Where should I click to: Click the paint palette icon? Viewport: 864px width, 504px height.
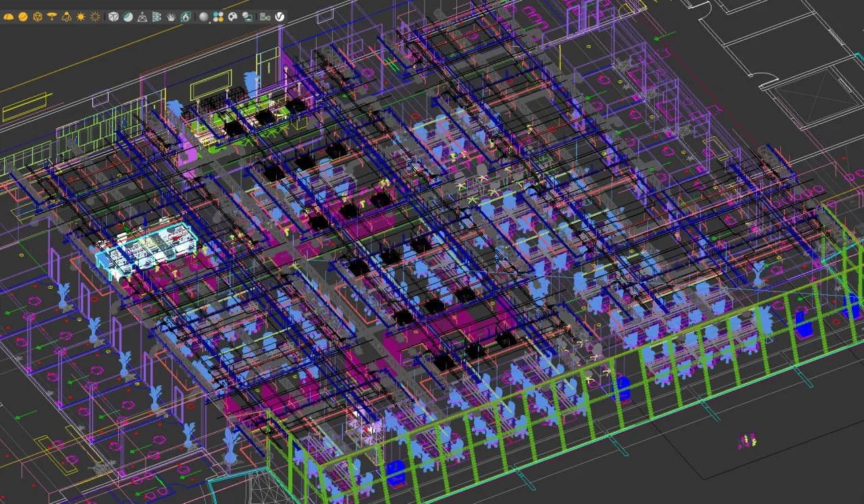tap(233, 16)
